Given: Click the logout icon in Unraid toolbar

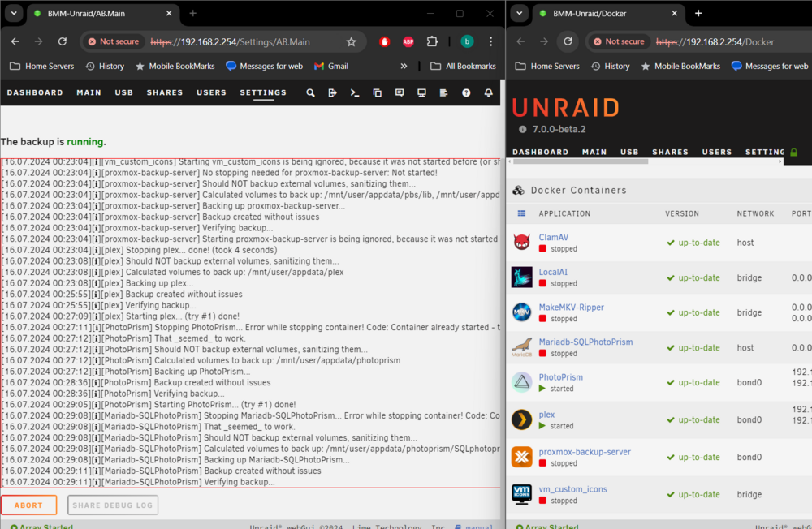Looking at the screenshot, I should click(x=332, y=92).
